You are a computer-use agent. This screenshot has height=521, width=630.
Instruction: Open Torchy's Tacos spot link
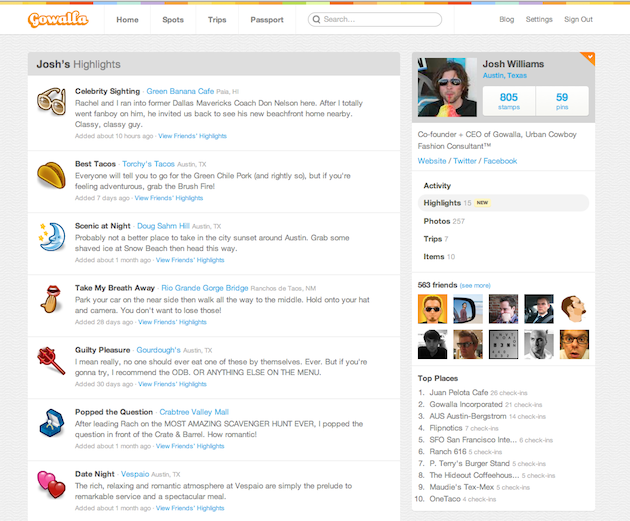coord(148,164)
